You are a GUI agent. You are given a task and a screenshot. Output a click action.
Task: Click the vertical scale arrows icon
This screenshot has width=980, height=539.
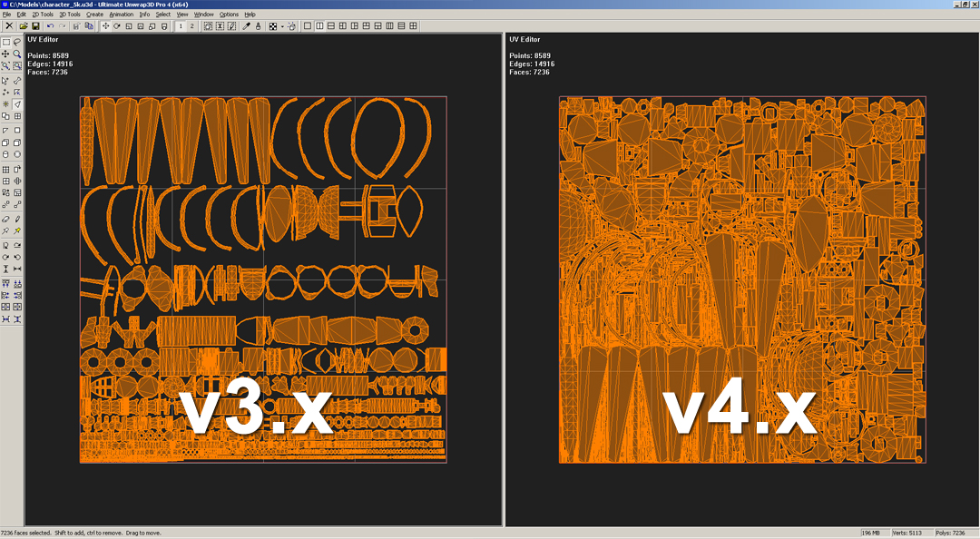(x=5, y=269)
